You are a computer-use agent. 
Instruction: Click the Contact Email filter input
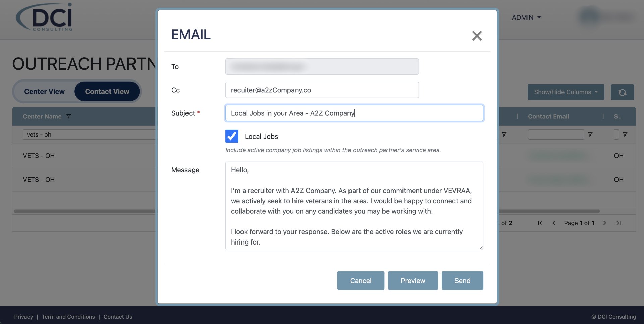(556, 134)
